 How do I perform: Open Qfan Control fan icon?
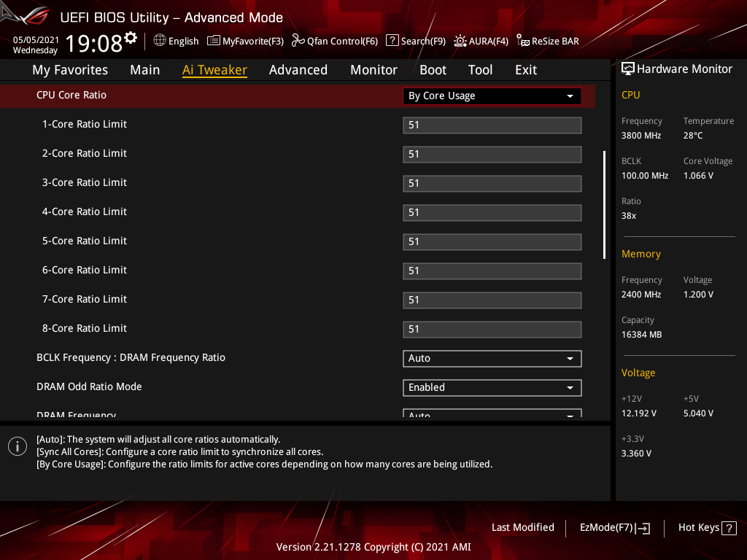[298, 41]
